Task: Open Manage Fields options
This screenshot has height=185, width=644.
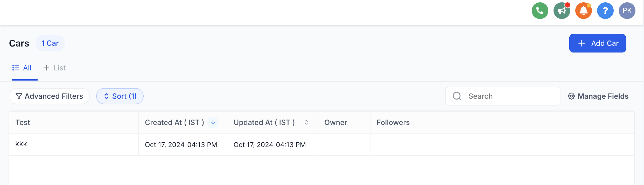Action: coord(598,96)
